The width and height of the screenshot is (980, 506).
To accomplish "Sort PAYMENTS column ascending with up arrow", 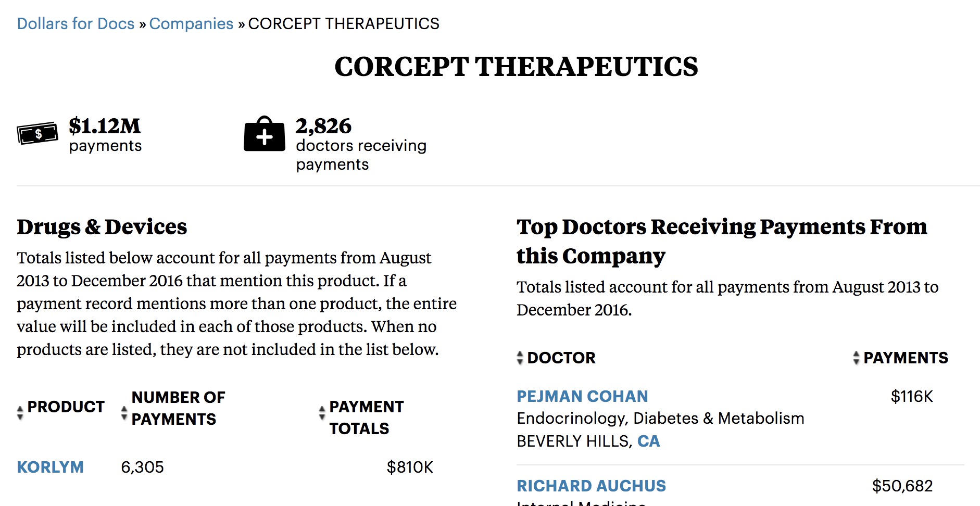I will pyautogui.click(x=856, y=353).
